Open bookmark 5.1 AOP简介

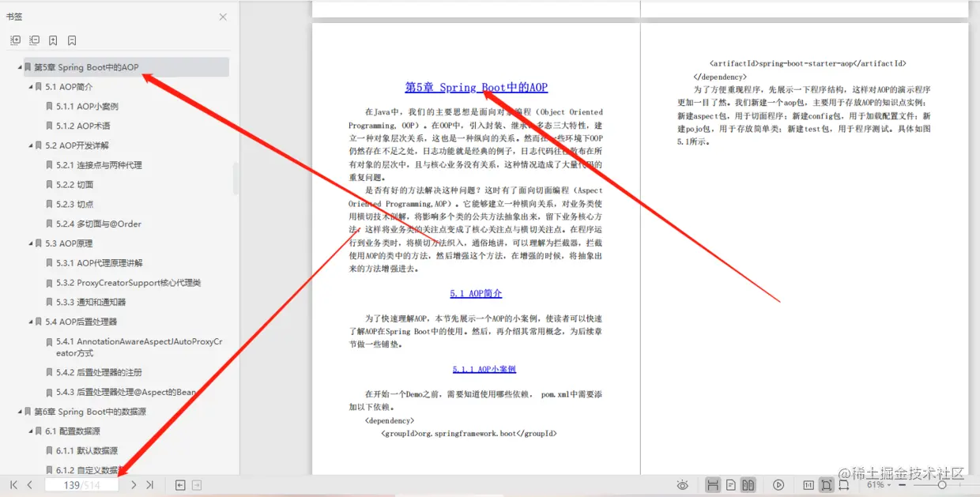[x=69, y=87]
